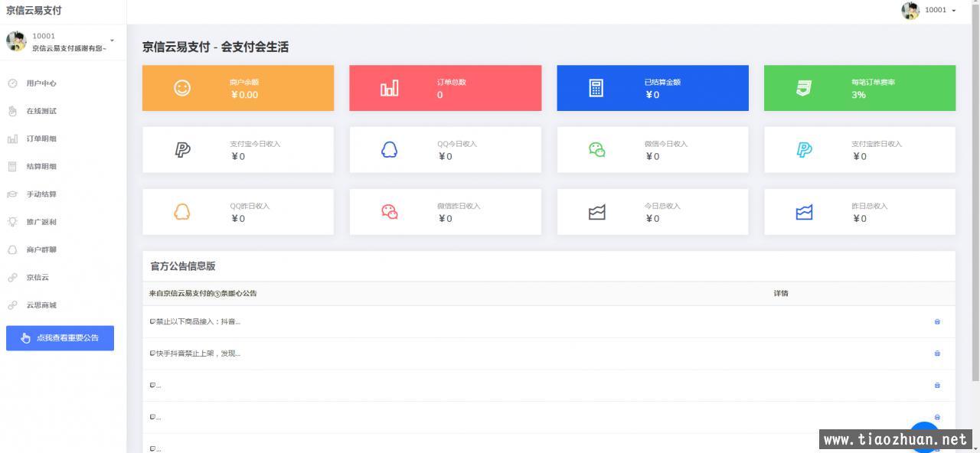This screenshot has width=980, height=453.
Task: Click the red WeChat icon on 微信昨日收入
Action: pos(389,212)
